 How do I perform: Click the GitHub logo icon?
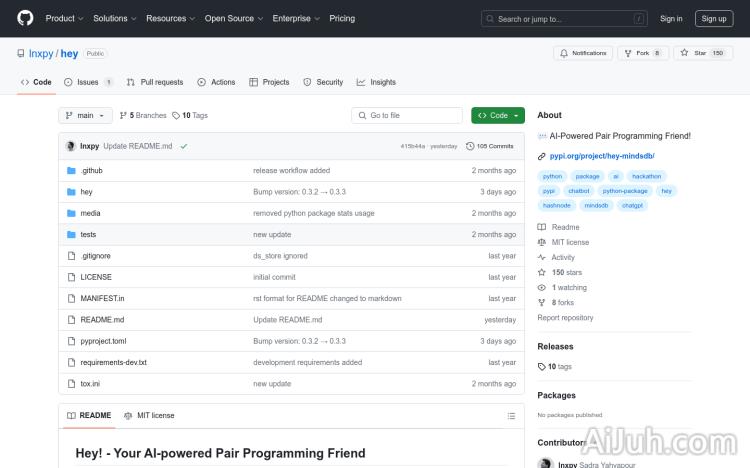25,18
